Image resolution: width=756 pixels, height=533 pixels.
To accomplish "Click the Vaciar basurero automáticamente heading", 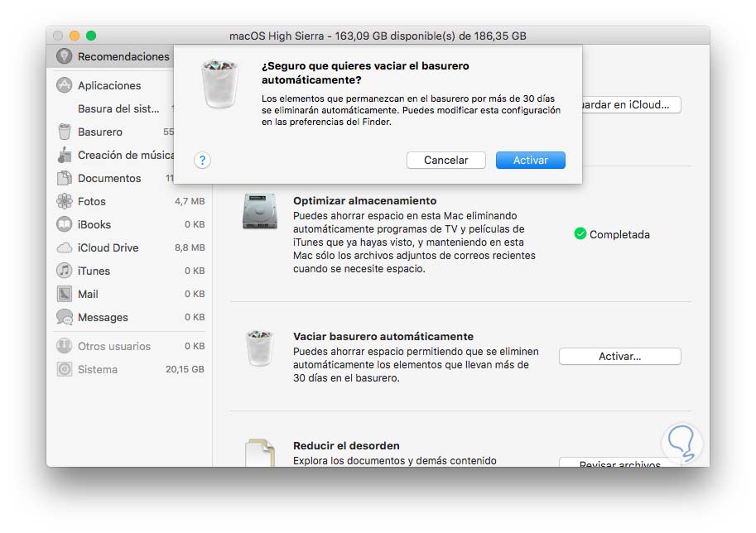I will [x=383, y=336].
